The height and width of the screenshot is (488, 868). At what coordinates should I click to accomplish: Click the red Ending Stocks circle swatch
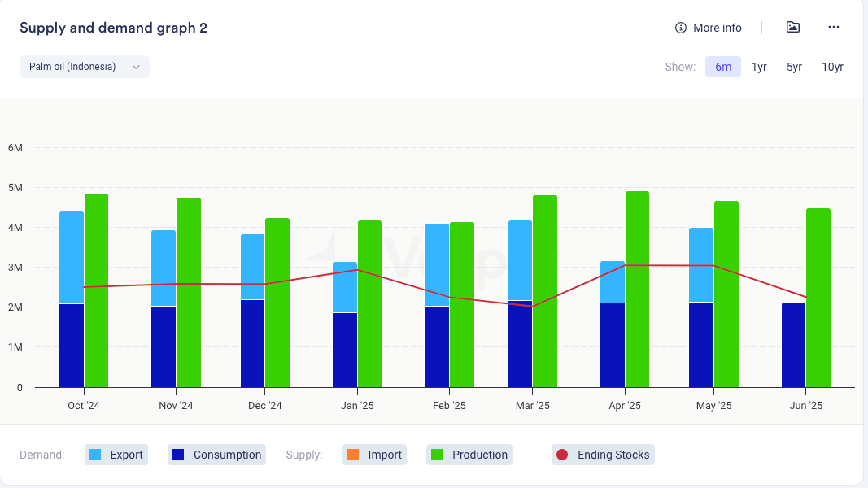561,455
